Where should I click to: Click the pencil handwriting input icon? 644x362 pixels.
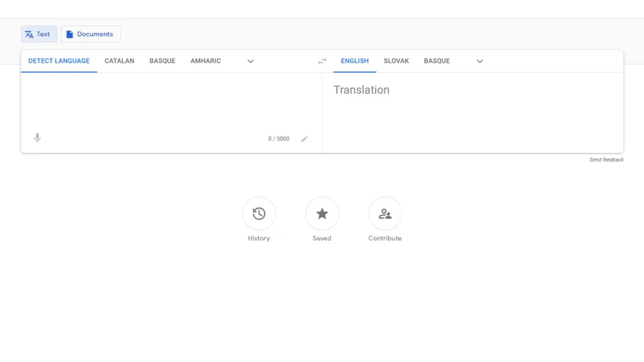(x=304, y=139)
